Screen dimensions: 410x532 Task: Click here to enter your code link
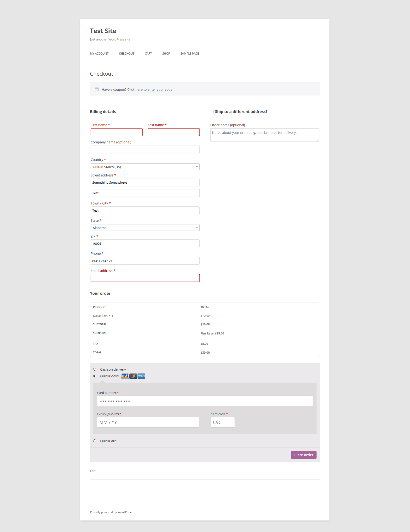tap(150, 90)
